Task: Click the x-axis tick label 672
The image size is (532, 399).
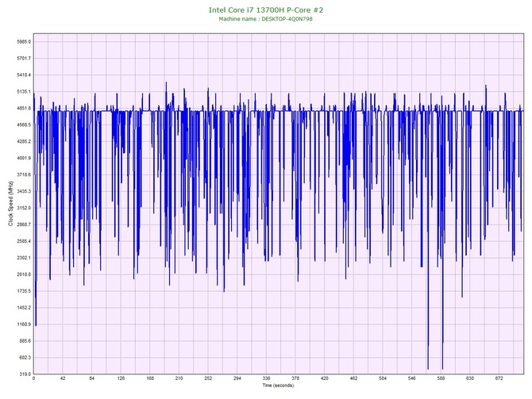Action: (x=499, y=378)
